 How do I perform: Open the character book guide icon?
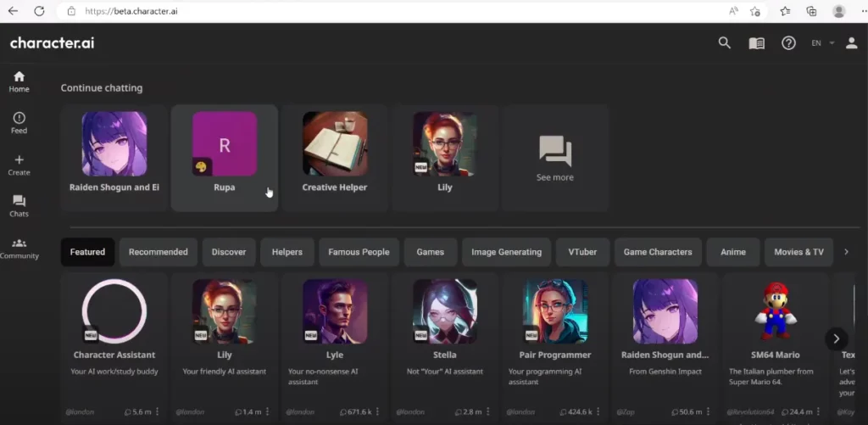pos(756,43)
